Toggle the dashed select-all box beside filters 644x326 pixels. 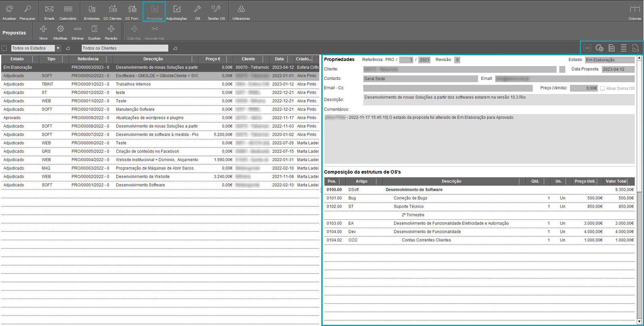[4, 48]
